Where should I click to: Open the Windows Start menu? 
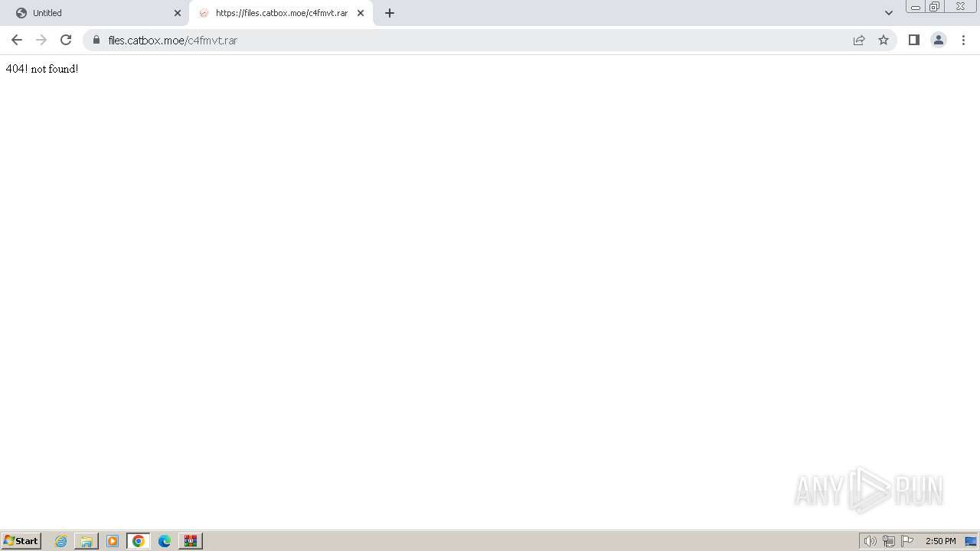[21, 541]
